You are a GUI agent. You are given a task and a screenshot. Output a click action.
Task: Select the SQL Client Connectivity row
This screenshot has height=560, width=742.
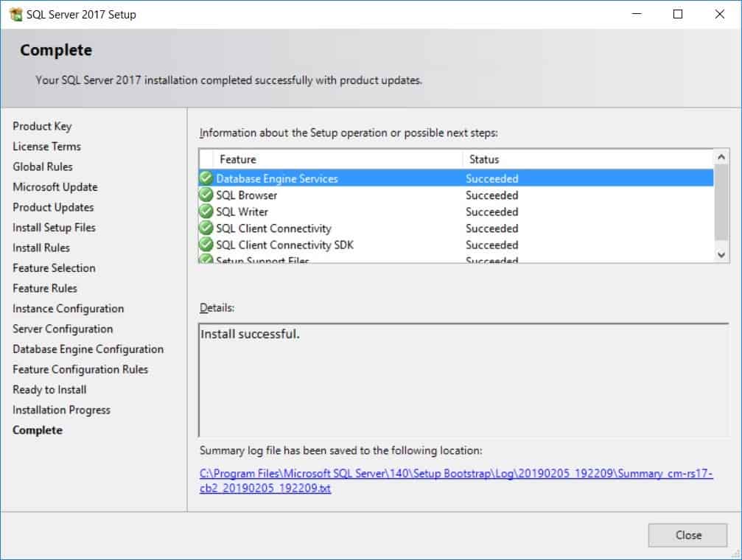pos(456,228)
